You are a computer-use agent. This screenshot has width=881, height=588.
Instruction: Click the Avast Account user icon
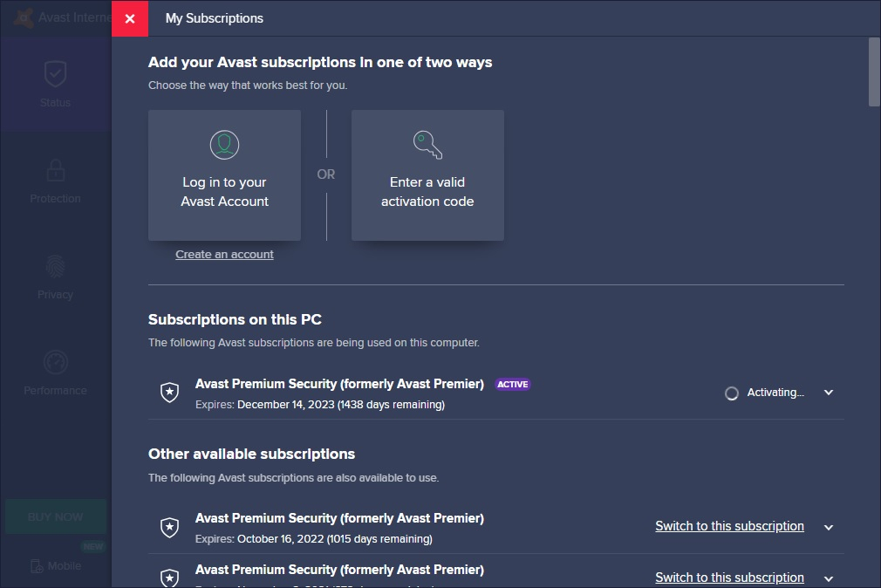point(224,144)
